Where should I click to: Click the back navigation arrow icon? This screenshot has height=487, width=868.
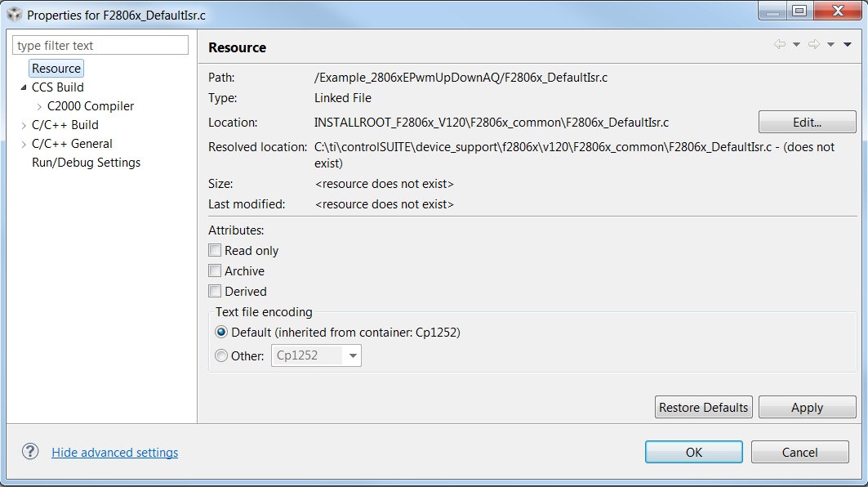coord(780,44)
